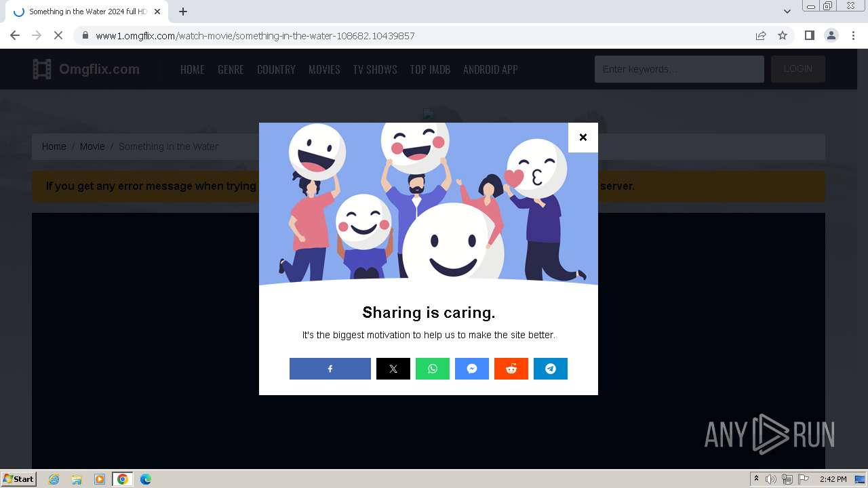
Task: Open Windows Start menu
Action: [x=19, y=479]
